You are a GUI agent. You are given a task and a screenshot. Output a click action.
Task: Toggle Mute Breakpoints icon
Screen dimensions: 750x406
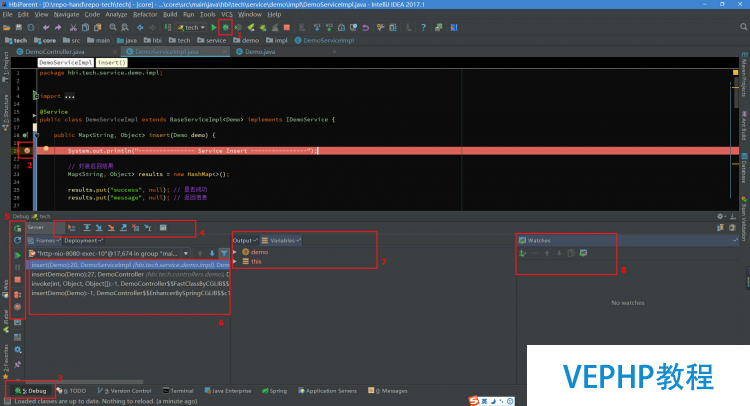[x=18, y=307]
